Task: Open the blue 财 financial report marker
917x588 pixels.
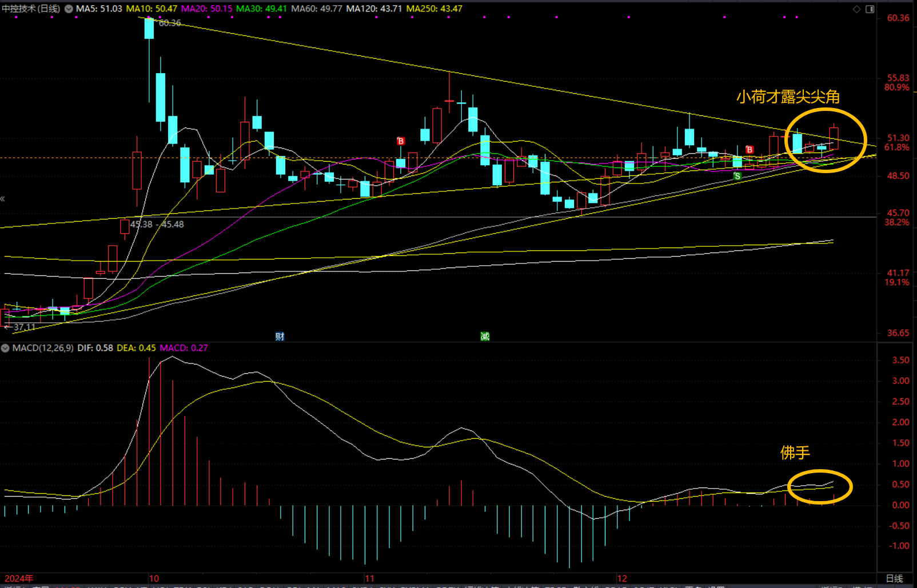Action: click(280, 337)
